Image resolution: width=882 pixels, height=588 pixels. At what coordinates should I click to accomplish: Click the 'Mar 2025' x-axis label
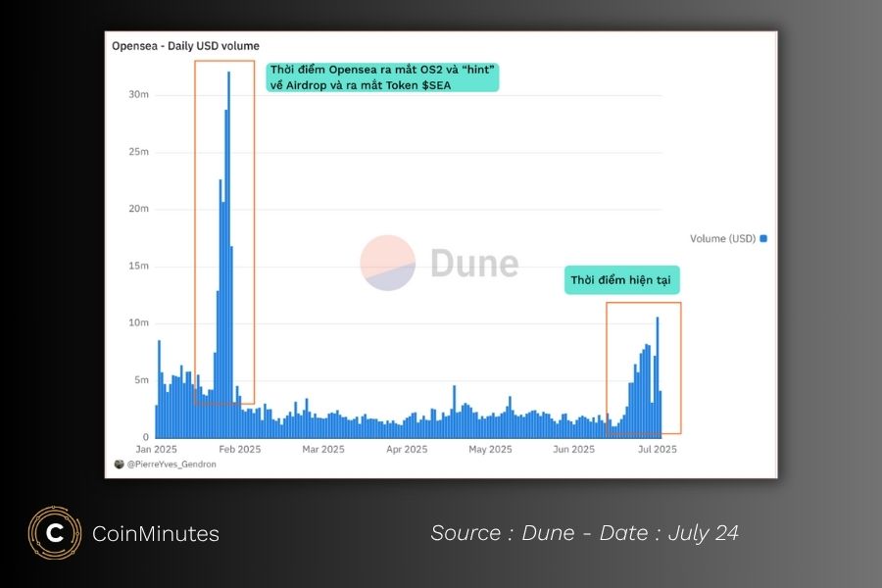(x=323, y=450)
